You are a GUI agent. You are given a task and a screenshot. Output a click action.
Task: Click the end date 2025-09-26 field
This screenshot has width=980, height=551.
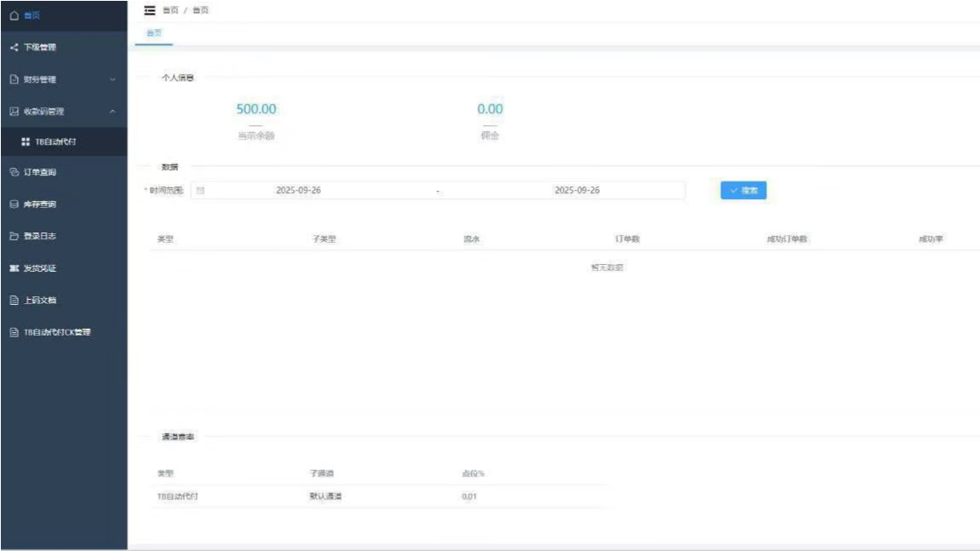[x=577, y=190]
